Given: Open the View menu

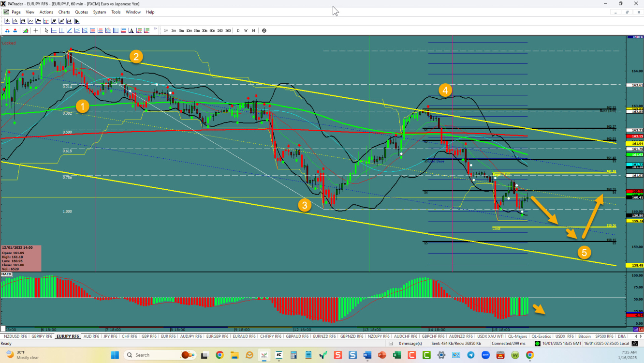Looking at the screenshot, I should 30,12.
